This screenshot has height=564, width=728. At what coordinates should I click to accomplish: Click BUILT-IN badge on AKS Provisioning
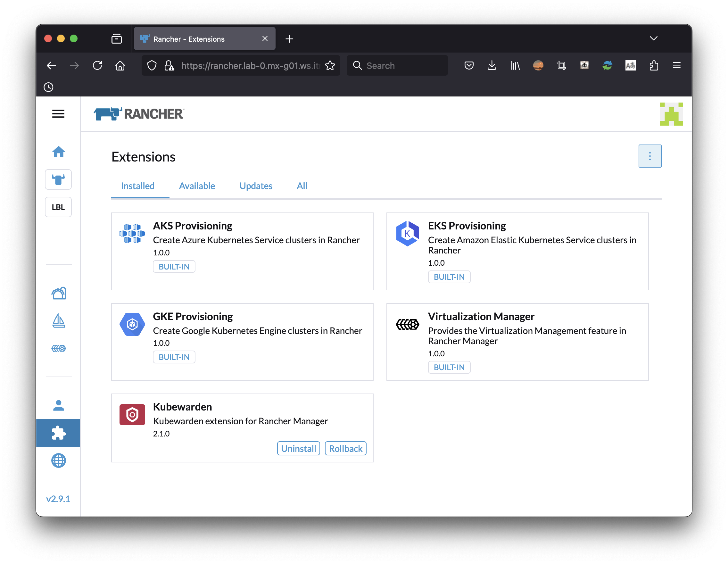coord(174,267)
